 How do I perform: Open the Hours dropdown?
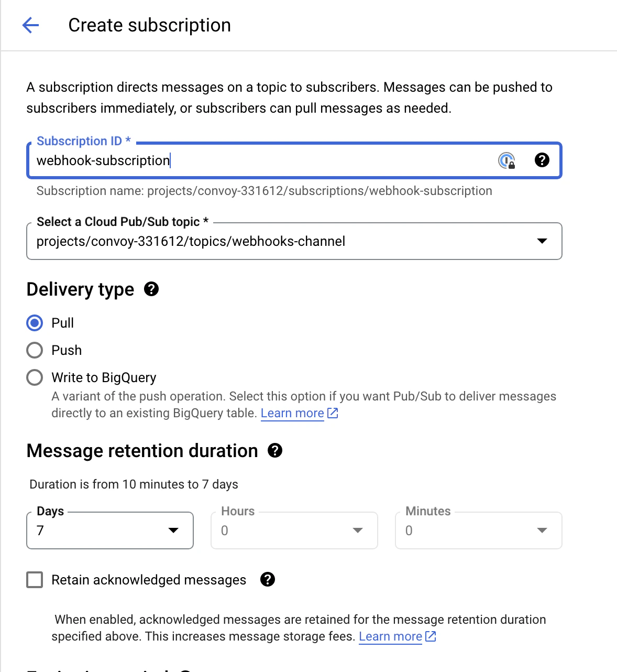coord(357,530)
